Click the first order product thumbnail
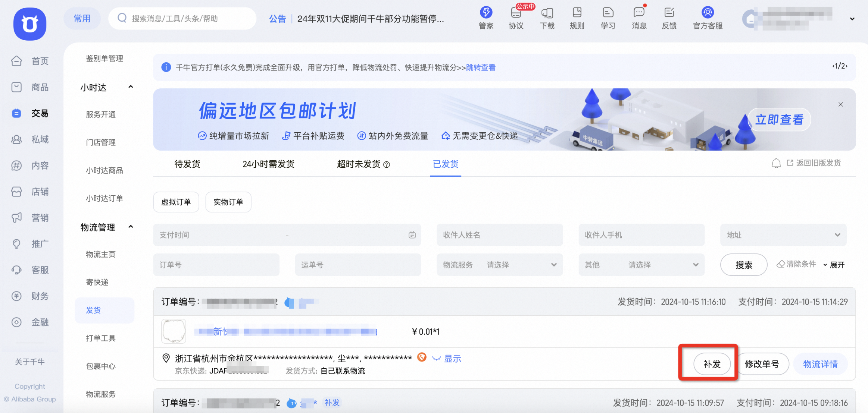Screen dimensions: 868x413 click(x=174, y=331)
